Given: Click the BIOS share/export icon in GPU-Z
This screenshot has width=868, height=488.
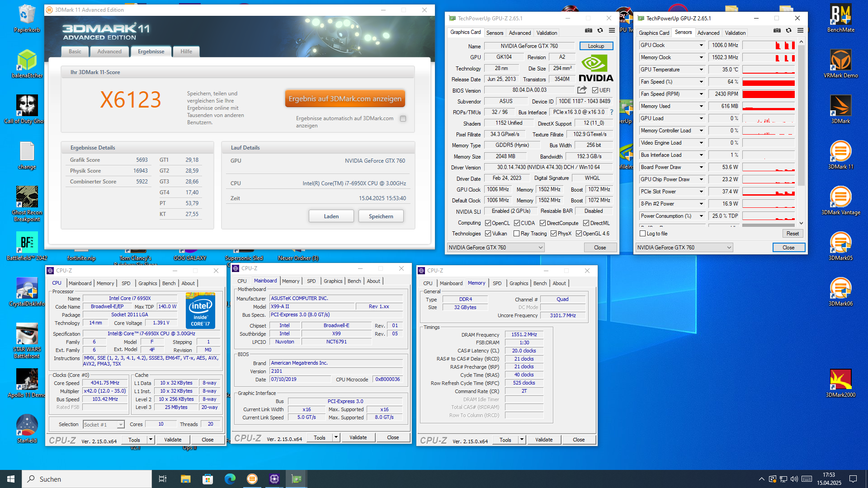Looking at the screenshot, I should (582, 90).
